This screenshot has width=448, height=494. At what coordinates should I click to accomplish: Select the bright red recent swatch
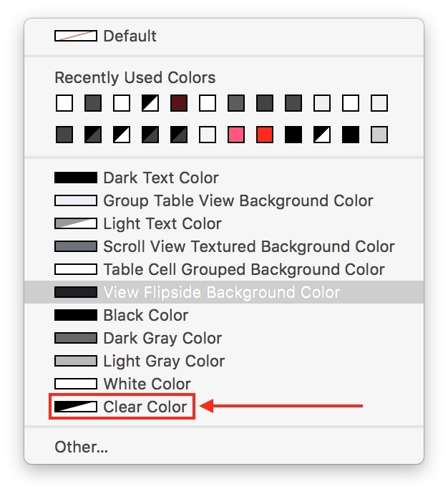tap(265, 135)
